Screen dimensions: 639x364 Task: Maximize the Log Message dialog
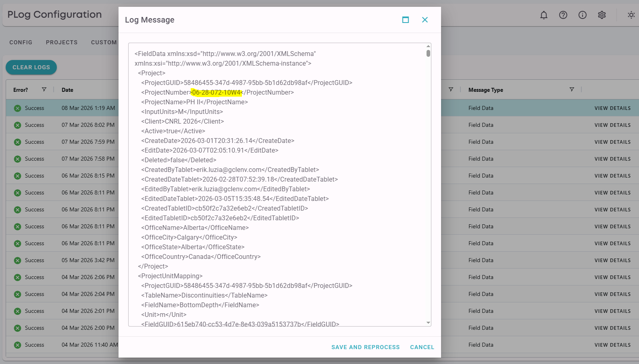coord(406,20)
